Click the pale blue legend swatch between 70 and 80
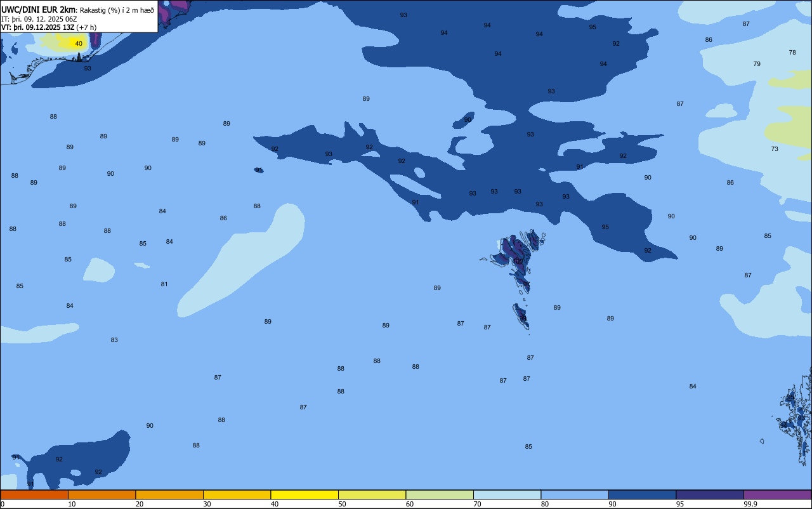This screenshot has height=509, width=812. pyautogui.click(x=507, y=494)
